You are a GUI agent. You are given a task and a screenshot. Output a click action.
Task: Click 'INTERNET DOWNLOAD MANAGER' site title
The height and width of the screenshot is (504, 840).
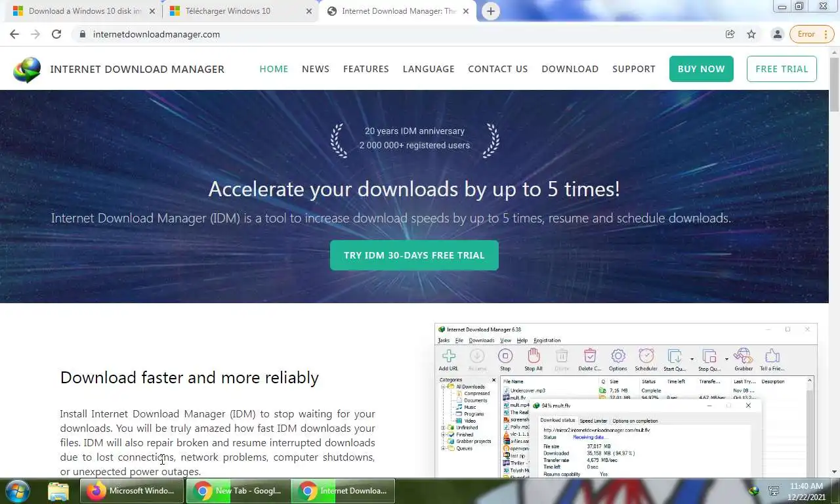point(137,69)
